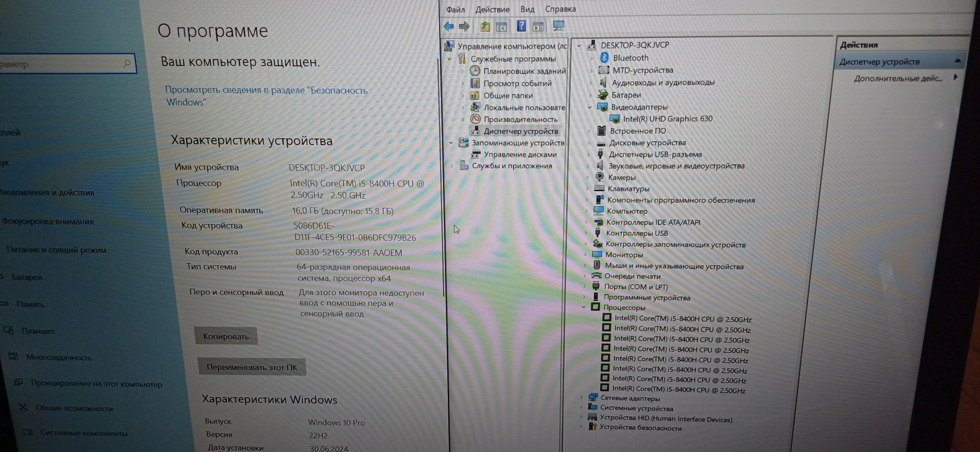
Task: Expand the Дисковые устройства category
Action: [x=588, y=143]
